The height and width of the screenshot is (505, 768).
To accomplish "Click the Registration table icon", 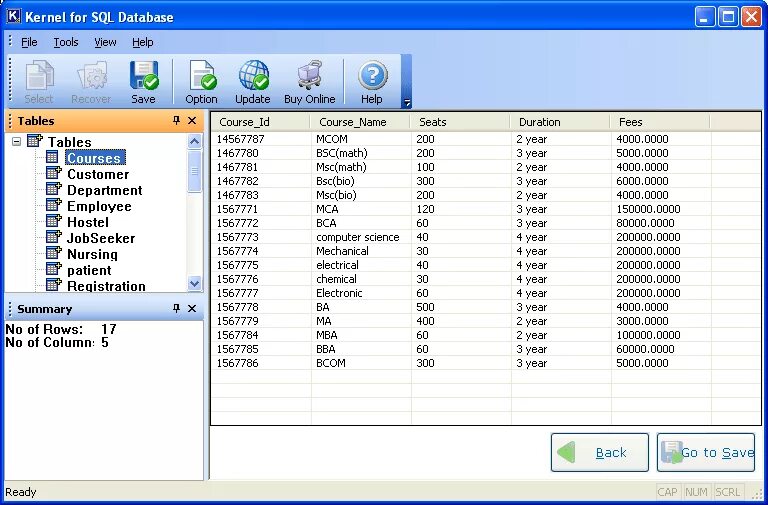I will pos(53,285).
